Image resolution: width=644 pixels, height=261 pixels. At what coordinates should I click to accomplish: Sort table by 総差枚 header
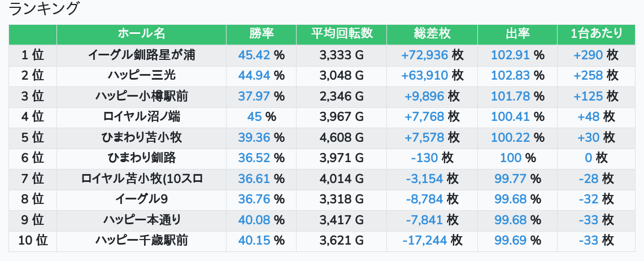tap(432, 34)
